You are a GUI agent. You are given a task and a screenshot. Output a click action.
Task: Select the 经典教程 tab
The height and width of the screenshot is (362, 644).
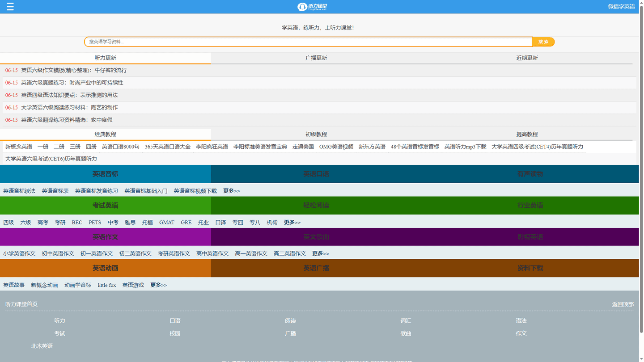pos(106,135)
